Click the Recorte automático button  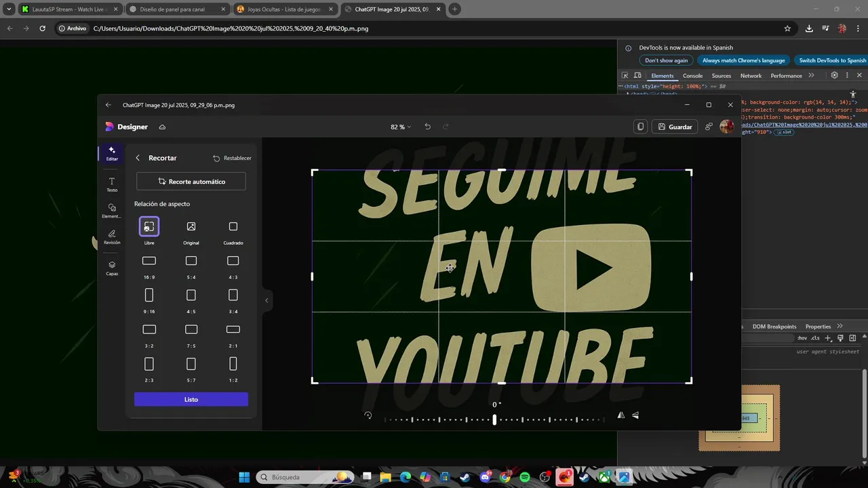click(191, 182)
